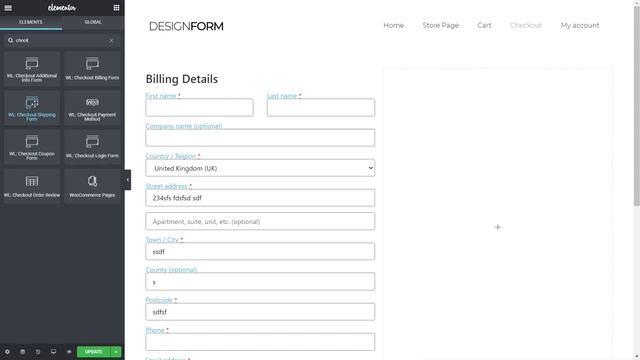Click the DESIGNFORM logo
Viewport: 640px width, 360px height.
pos(186,26)
